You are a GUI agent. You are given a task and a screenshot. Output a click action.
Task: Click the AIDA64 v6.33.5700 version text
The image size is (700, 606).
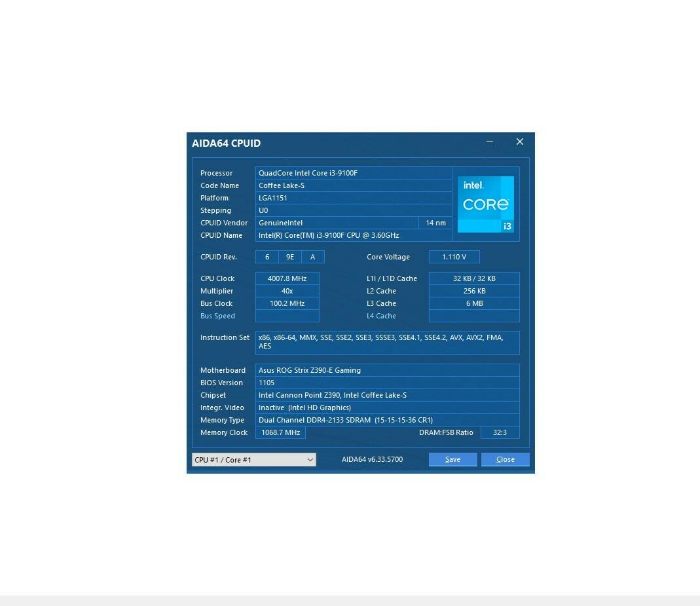click(373, 459)
